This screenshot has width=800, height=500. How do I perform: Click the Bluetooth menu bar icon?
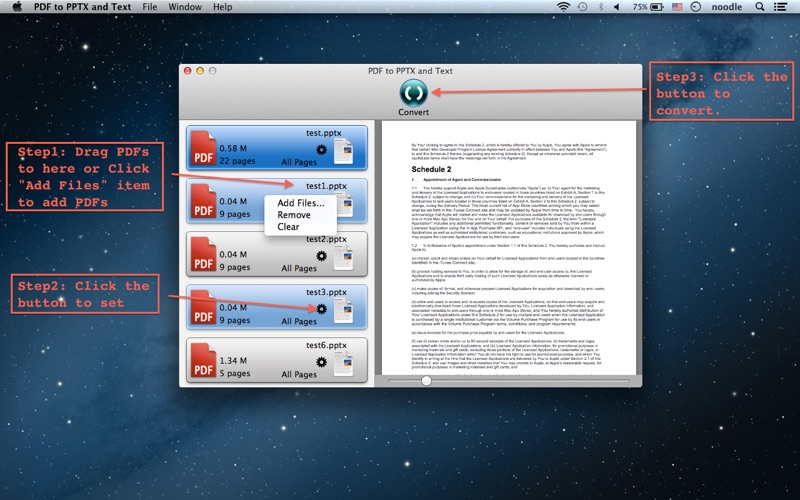[x=601, y=7]
